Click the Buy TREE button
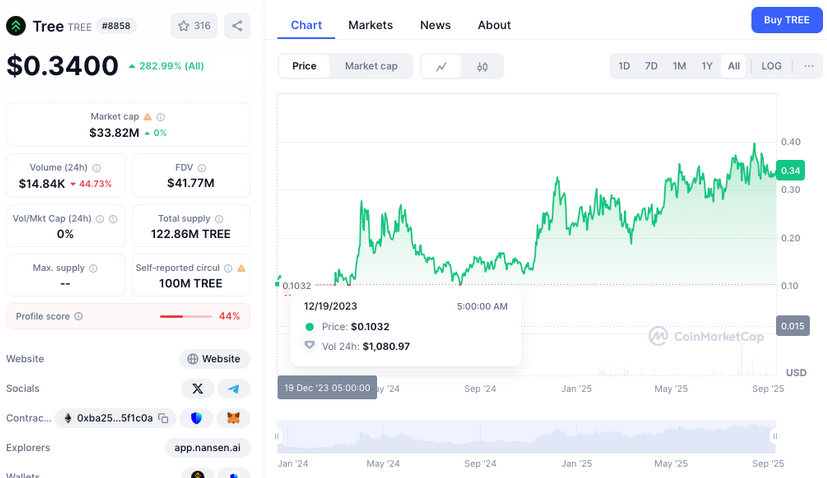 pyautogui.click(x=786, y=20)
